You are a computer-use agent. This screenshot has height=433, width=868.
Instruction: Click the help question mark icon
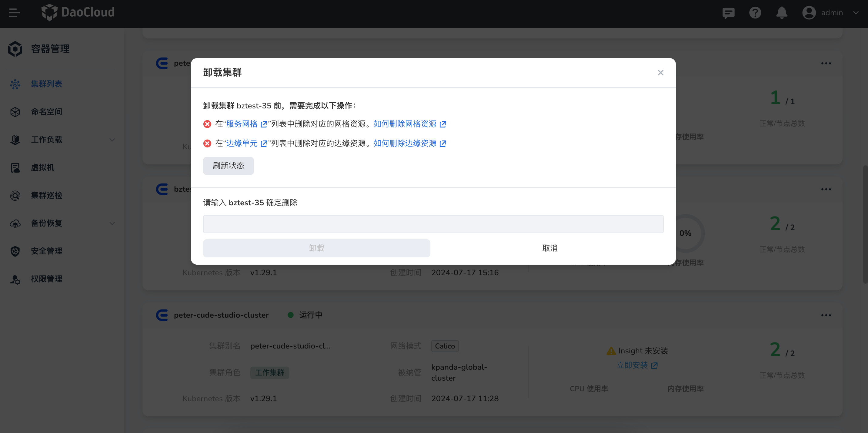(755, 13)
